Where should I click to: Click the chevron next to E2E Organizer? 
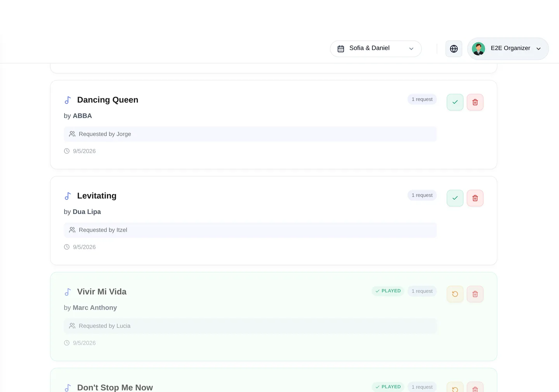click(538, 49)
